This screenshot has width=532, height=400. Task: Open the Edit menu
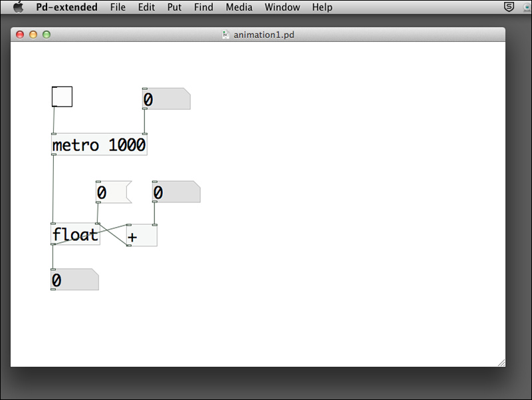pyautogui.click(x=146, y=7)
